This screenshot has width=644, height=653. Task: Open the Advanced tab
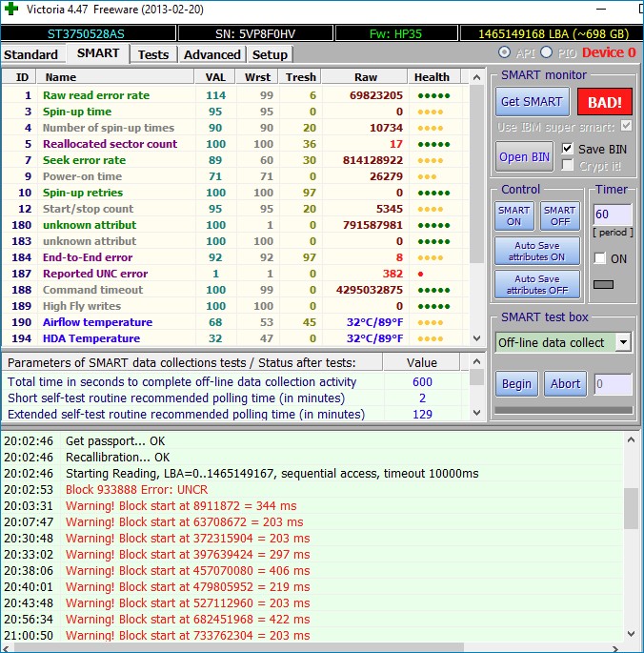tap(211, 54)
